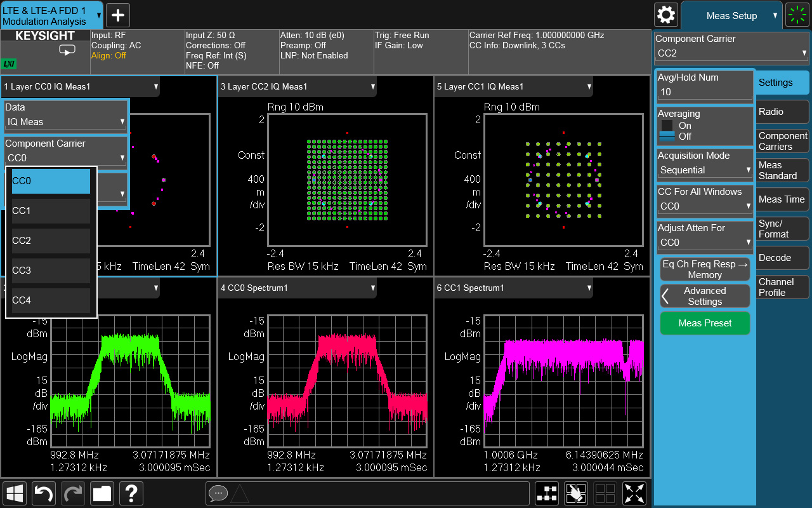Expand to full screen with arrows icon
The width and height of the screenshot is (812, 508).
coord(635,493)
